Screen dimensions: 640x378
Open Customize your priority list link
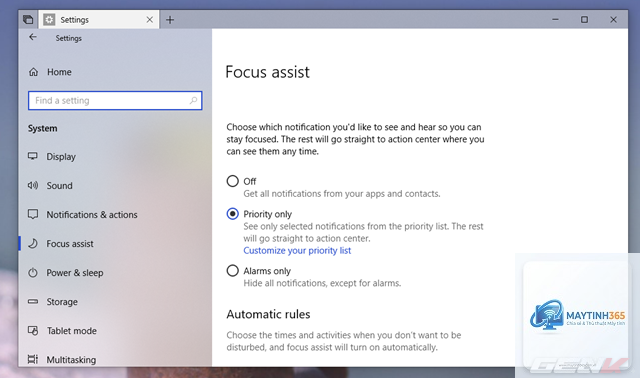[x=297, y=251]
